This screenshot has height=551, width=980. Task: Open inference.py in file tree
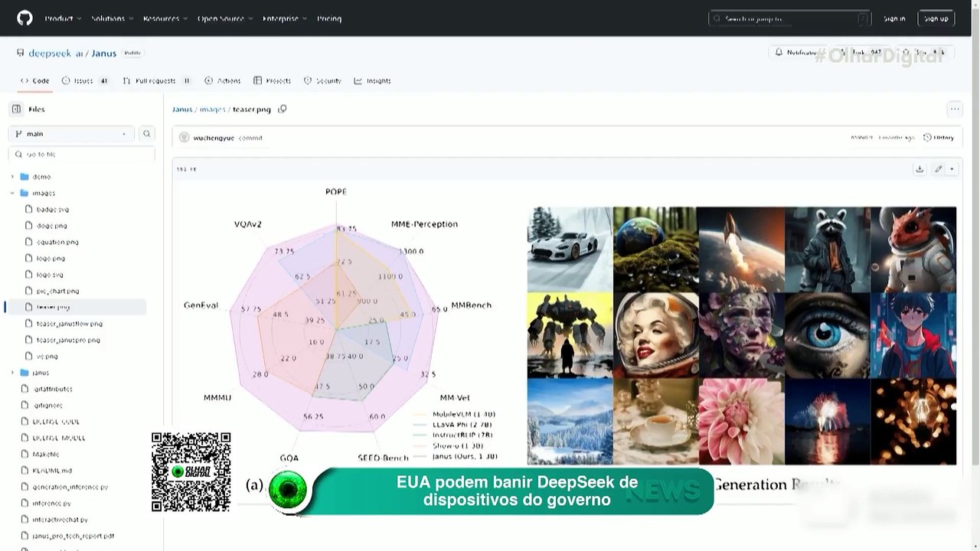coord(51,503)
